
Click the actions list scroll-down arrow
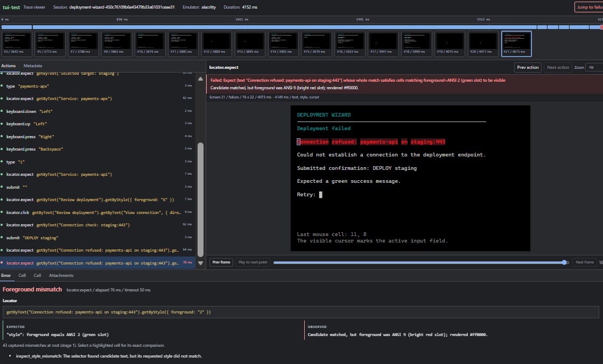[x=200, y=263]
